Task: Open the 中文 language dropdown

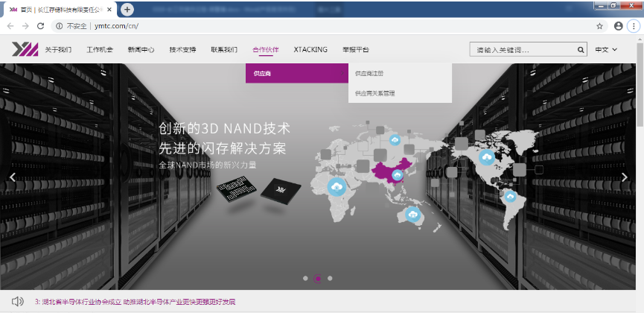Action: point(606,50)
